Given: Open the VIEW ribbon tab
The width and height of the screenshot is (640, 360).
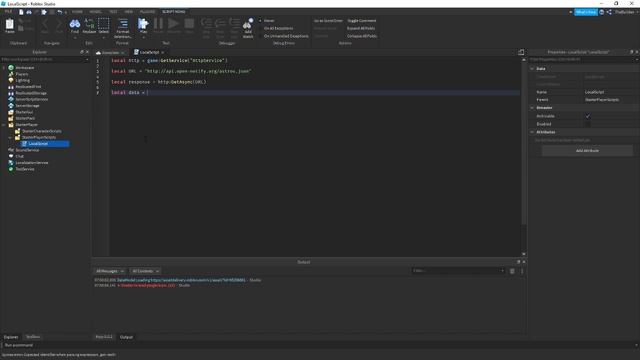Looking at the screenshot, I should (129, 12).
